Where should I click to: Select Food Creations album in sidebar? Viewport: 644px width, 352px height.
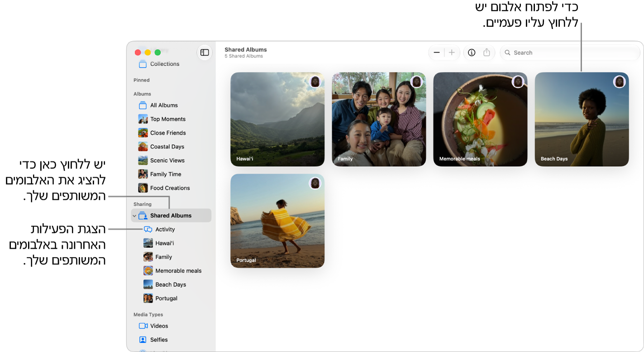(171, 188)
